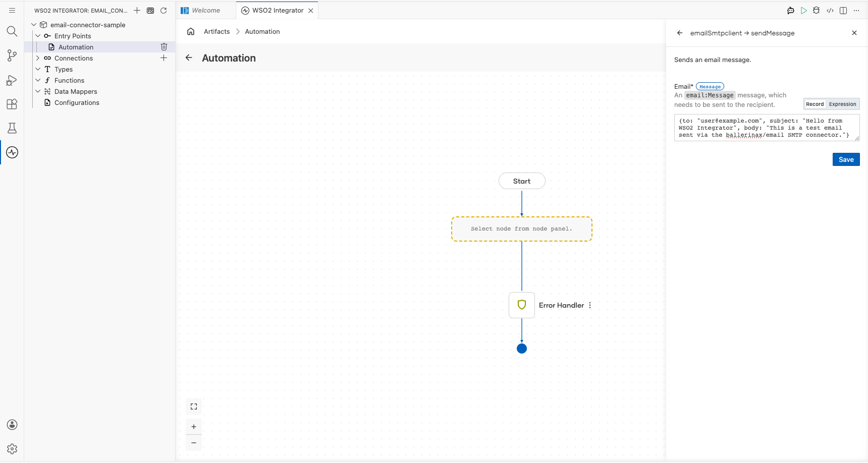Click the 'Sends an email message.' description

[713, 60]
